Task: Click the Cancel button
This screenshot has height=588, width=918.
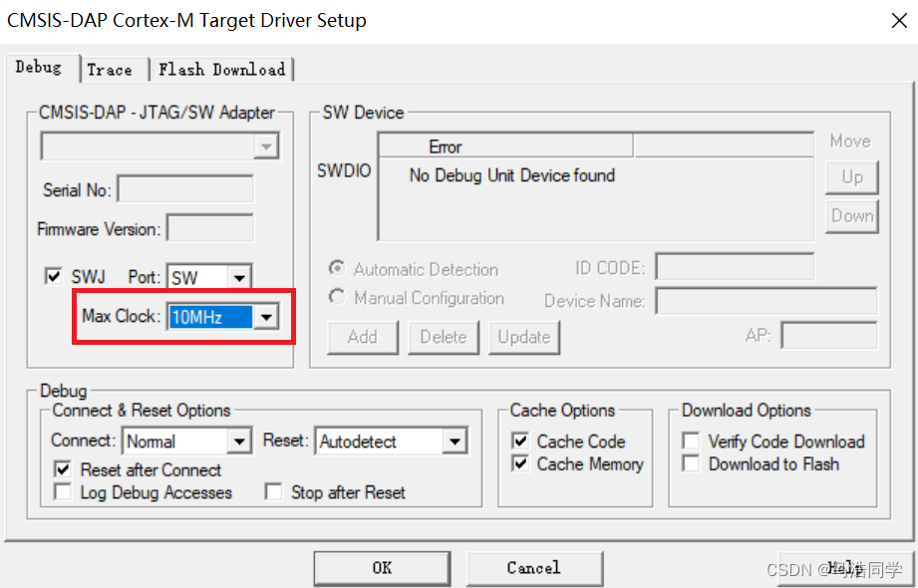Action: pos(534,568)
